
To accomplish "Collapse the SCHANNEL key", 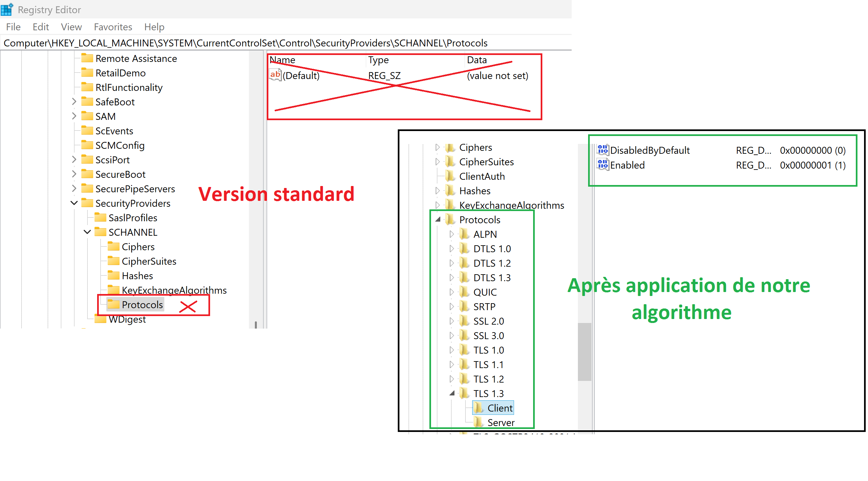I will tap(87, 232).
